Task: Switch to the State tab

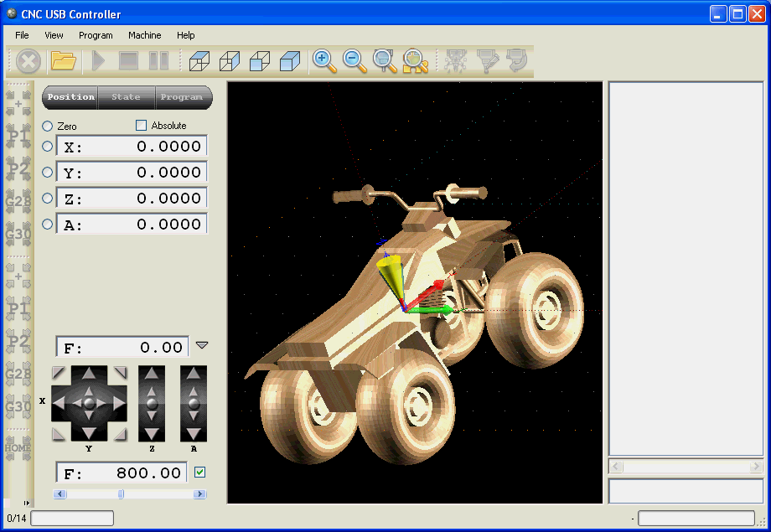Action: click(x=127, y=97)
